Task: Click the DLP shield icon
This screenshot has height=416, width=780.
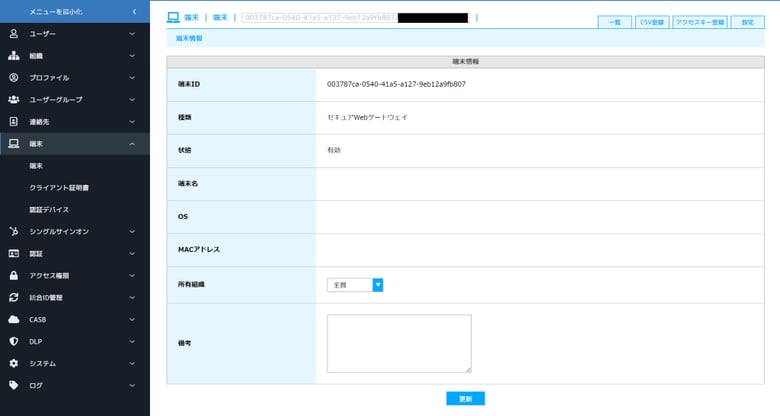Action: tap(14, 342)
